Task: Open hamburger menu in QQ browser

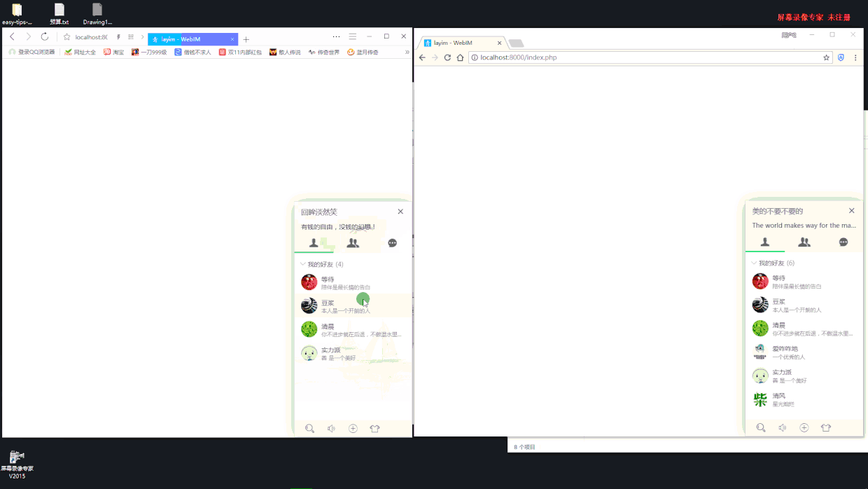Action: click(x=353, y=36)
